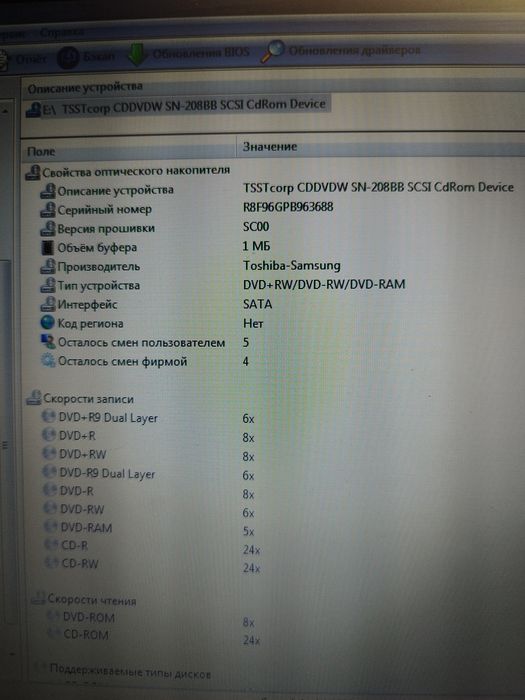Select the 6x value for DVD+R9 Dual Layer
This screenshot has height=700, width=525.
248,419
